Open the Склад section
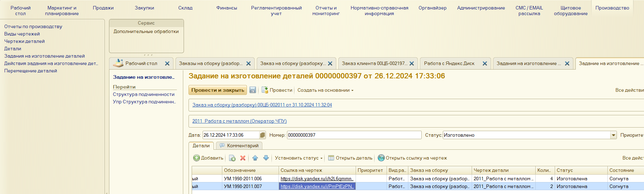Image resolution: width=644 pixels, height=194 pixels. click(185, 8)
